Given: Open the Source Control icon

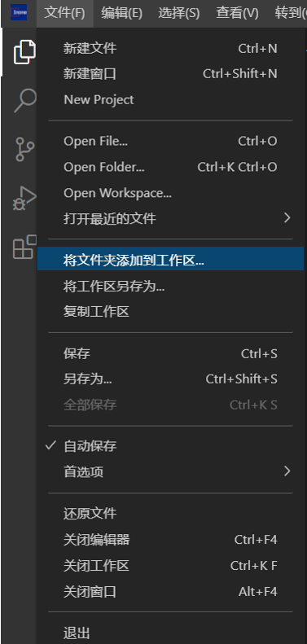Looking at the screenshot, I should coord(24,149).
